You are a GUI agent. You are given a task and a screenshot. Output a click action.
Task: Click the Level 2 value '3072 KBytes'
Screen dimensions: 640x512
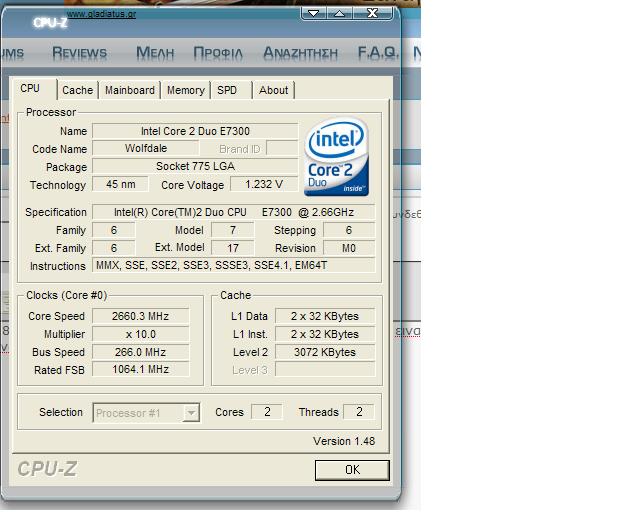tap(325, 352)
